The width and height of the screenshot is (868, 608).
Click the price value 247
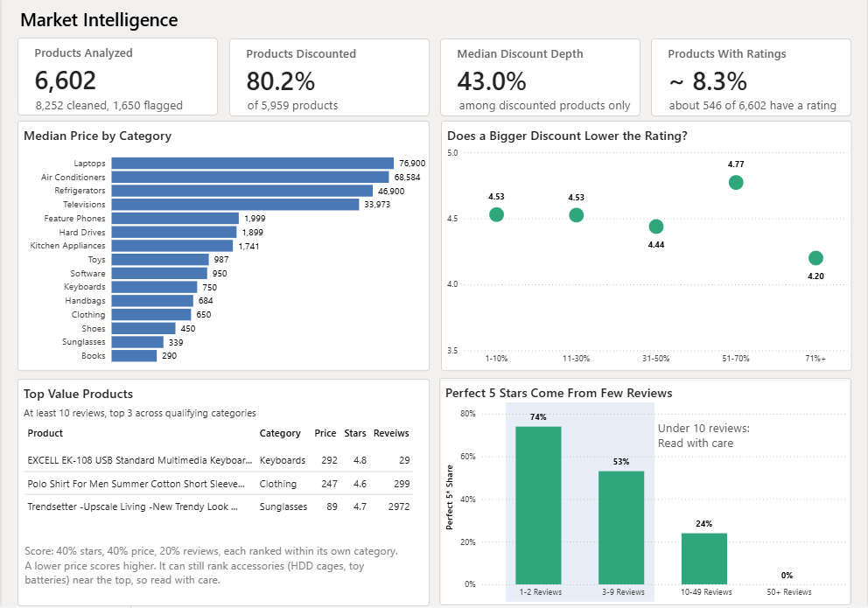(329, 484)
